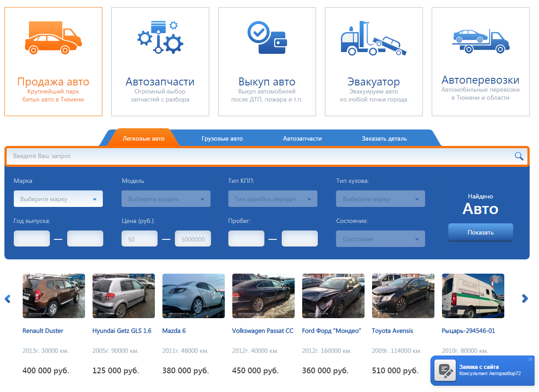Open the Renault Duster photo
This screenshot has height=392, width=539.
tap(54, 296)
